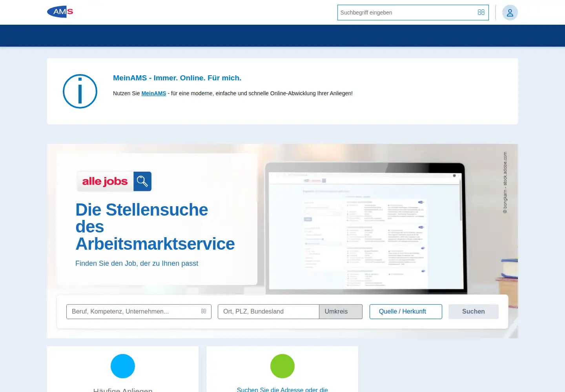565x392 pixels.
Task: Click the laptop image in the banner
Action: [x=365, y=229]
